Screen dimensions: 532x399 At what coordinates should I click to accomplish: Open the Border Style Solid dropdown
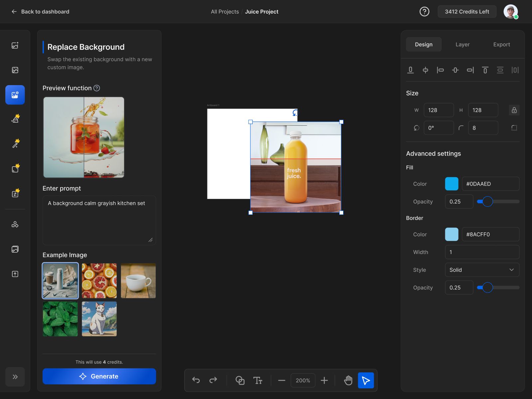[x=482, y=270]
